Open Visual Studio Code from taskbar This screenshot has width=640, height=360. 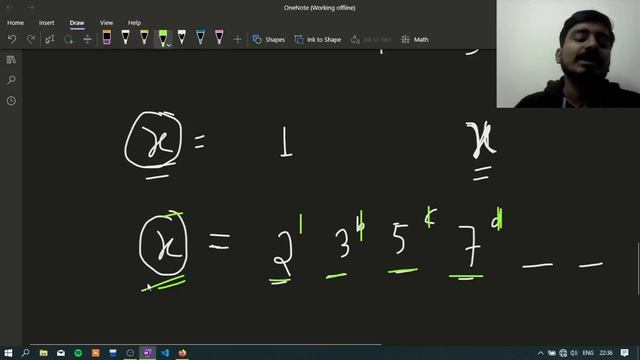165,353
